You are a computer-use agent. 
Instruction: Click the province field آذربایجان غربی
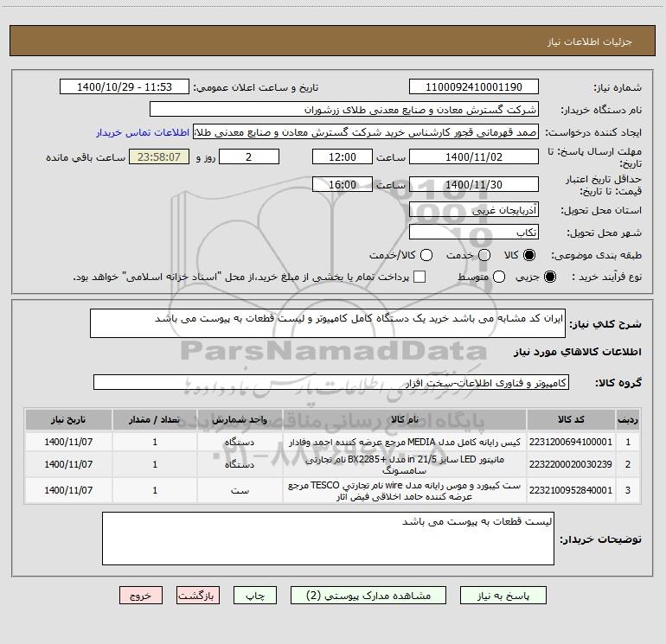click(x=474, y=210)
